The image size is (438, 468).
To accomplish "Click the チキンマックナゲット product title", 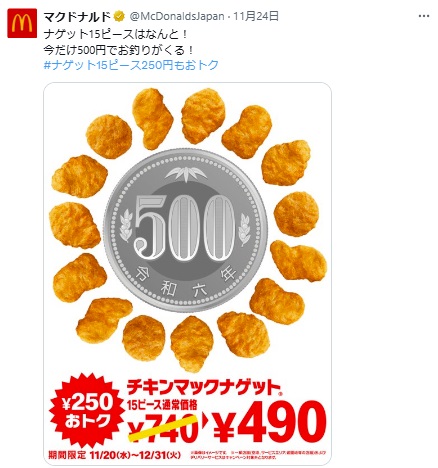I will click(x=205, y=388).
